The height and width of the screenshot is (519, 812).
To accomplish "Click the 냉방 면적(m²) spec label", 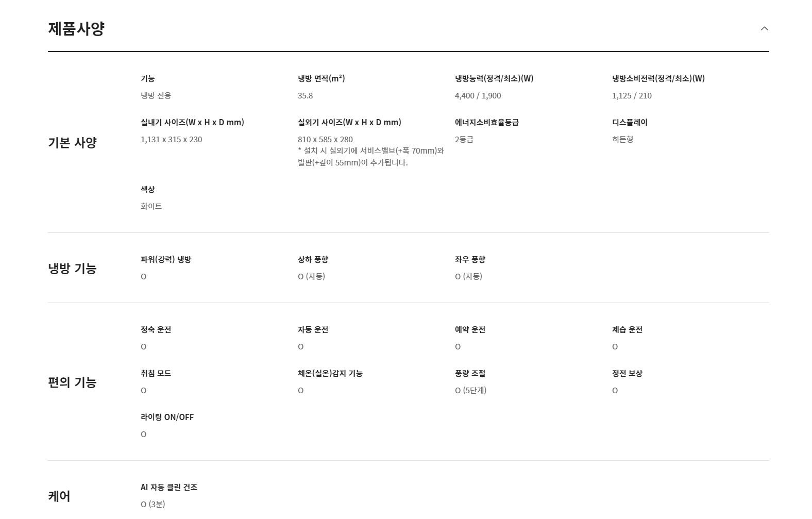I will point(321,78).
